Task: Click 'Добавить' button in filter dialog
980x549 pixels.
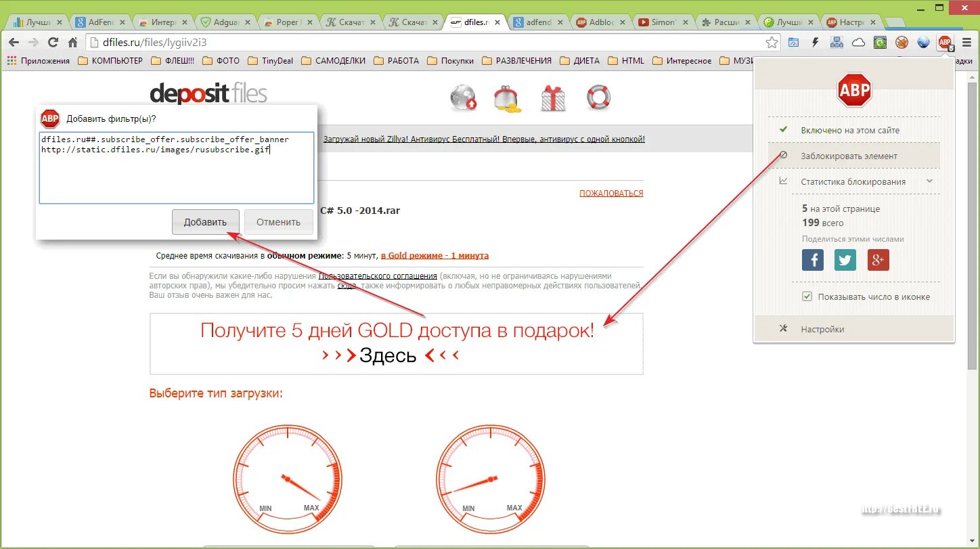Action: [x=205, y=222]
